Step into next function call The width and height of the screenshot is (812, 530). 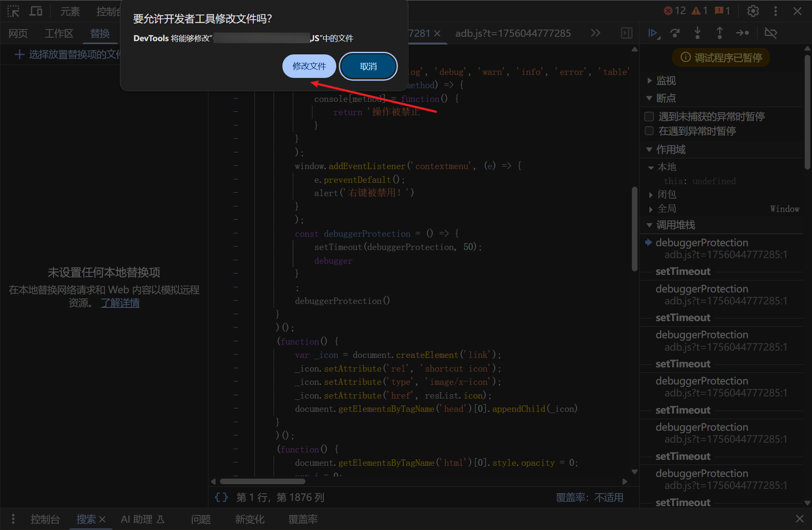coord(697,33)
